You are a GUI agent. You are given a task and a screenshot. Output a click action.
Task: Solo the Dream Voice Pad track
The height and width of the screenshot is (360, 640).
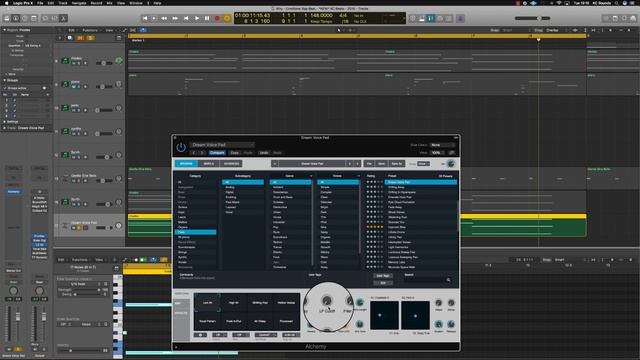click(79, 228)
